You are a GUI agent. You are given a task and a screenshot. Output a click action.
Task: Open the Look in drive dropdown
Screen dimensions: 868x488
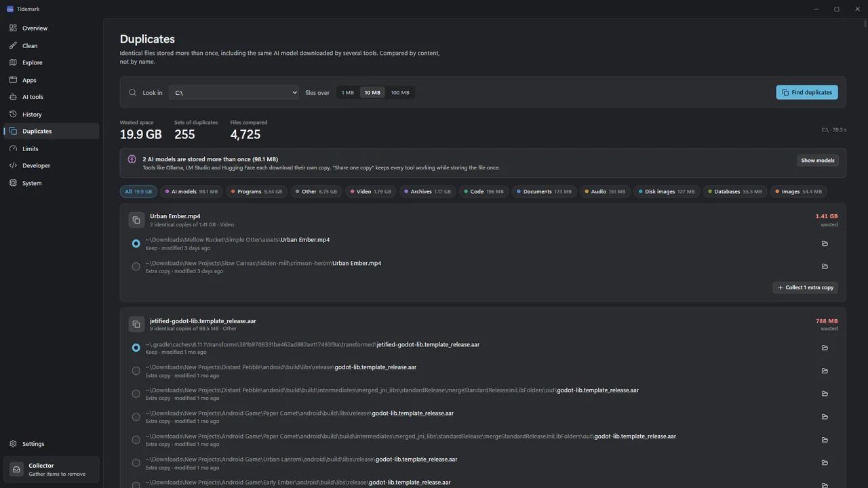[x=234, y=92]
